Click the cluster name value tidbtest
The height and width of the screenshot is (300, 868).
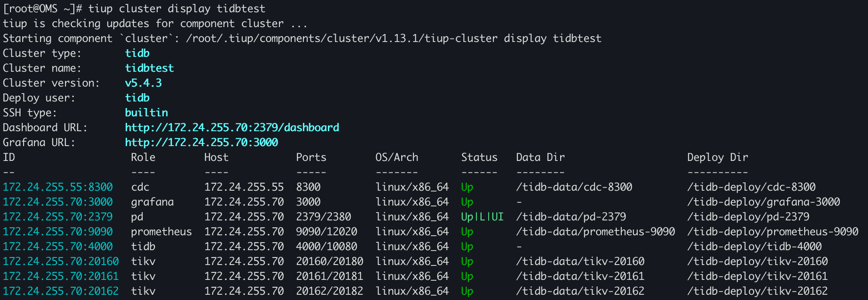click(149, 68)
